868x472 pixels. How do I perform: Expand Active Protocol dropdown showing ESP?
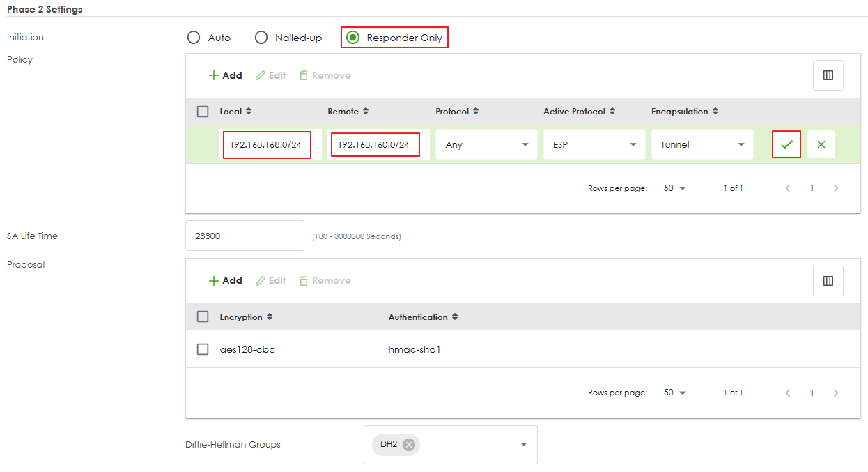tap(594, 144)
